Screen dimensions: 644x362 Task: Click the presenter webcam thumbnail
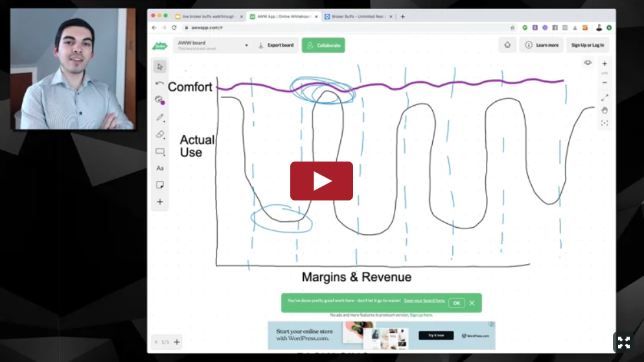(73, 69)
